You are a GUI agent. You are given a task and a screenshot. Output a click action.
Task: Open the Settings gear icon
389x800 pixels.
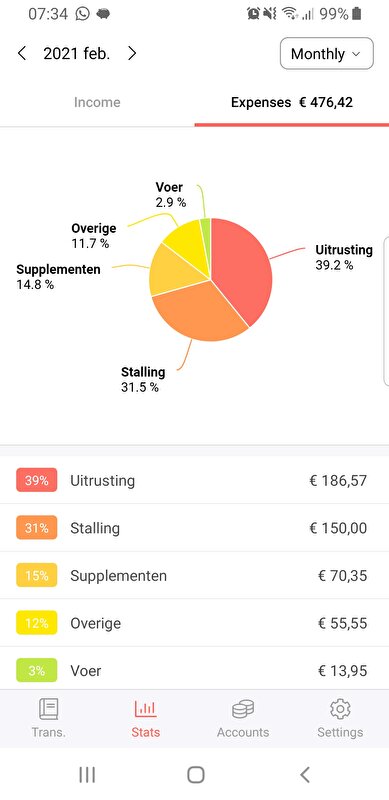point(340,709)
